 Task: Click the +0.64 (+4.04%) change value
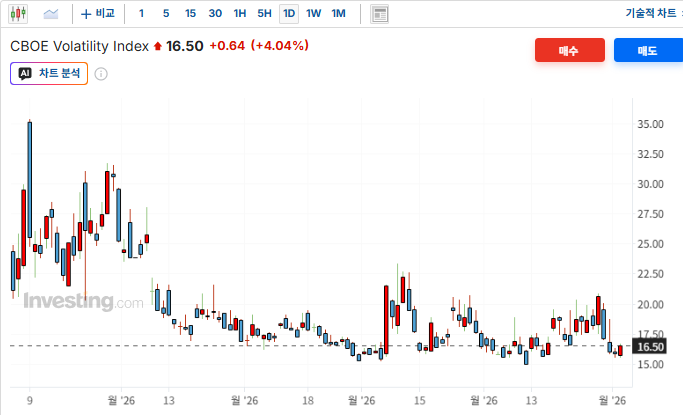click(x=259, y=45)
